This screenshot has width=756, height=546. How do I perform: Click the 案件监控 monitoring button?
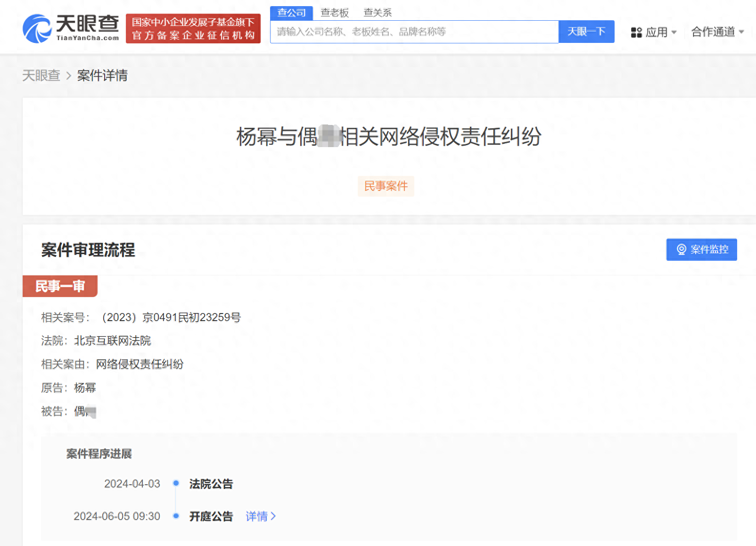[701, 249]
